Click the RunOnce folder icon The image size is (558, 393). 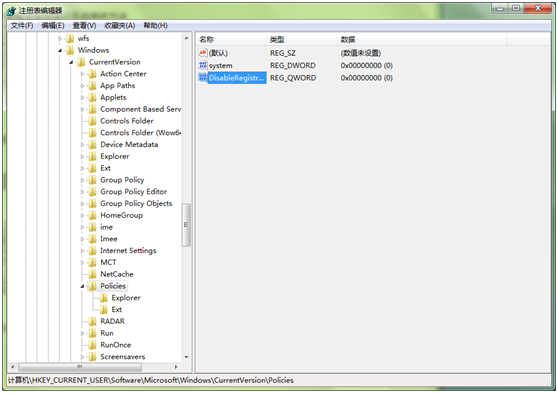pos(92,345)
